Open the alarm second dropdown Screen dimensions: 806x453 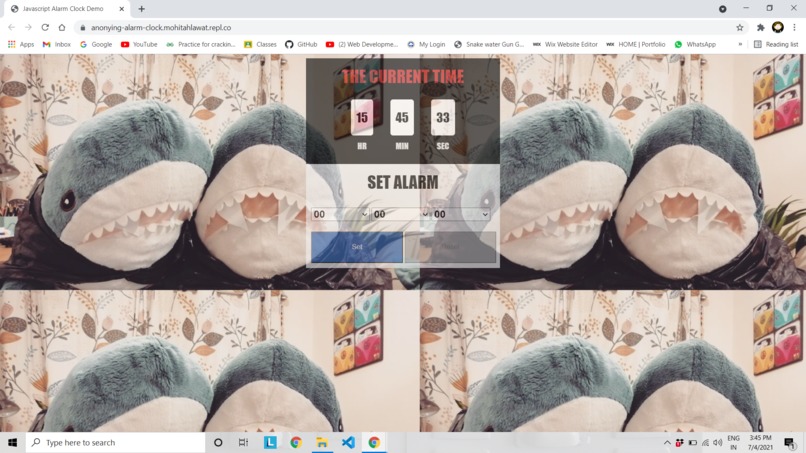[x=461, y=214]
